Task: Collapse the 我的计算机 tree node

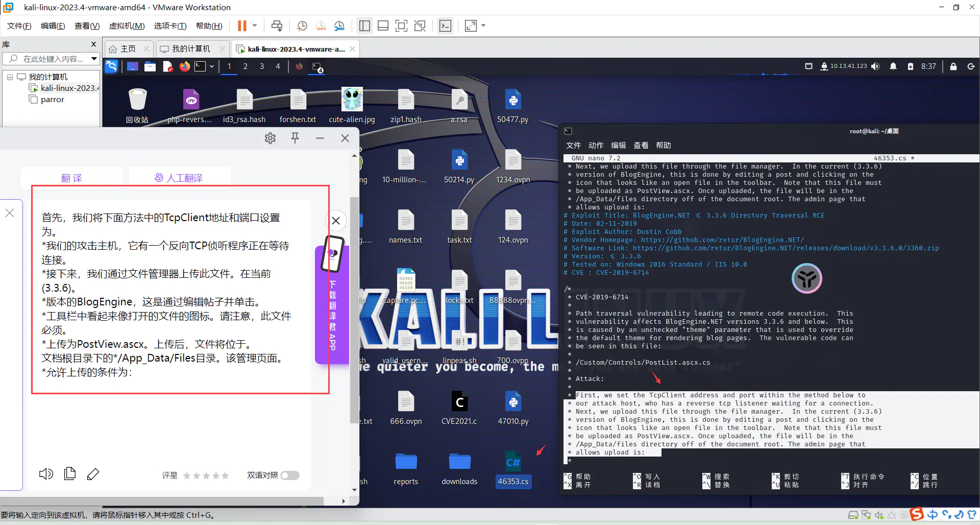Action: [x=10, y=77]
